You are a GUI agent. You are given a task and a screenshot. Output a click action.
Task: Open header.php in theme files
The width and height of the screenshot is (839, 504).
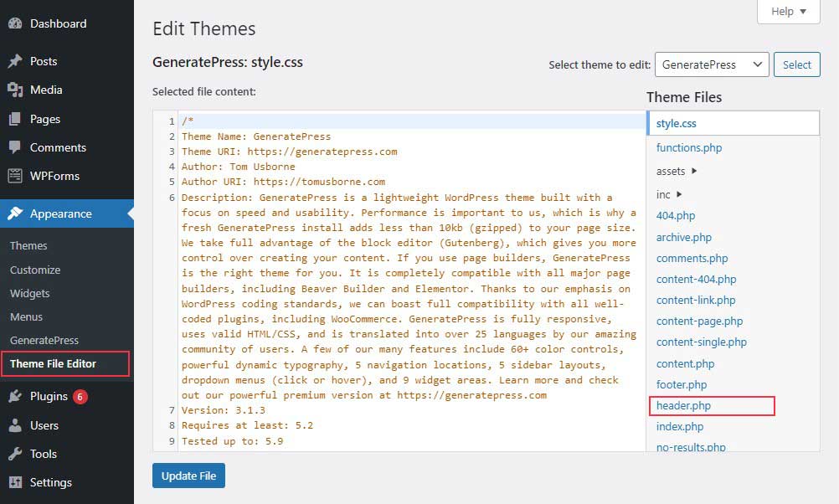click(683, 406)
